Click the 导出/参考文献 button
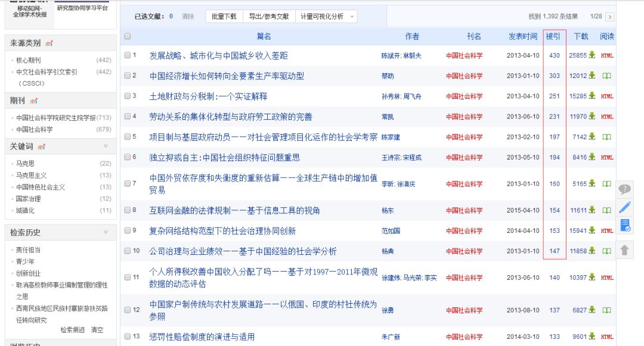 coord(269,17)
